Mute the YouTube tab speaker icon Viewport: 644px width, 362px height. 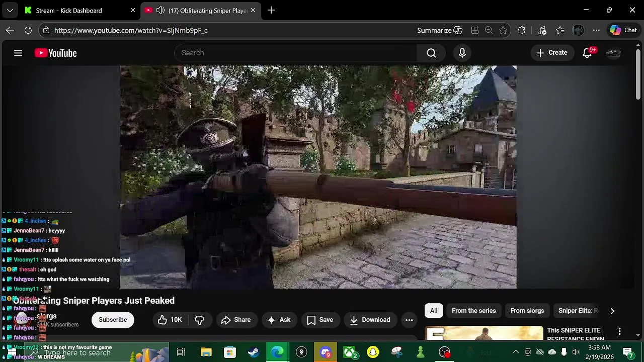pos(160,10)
